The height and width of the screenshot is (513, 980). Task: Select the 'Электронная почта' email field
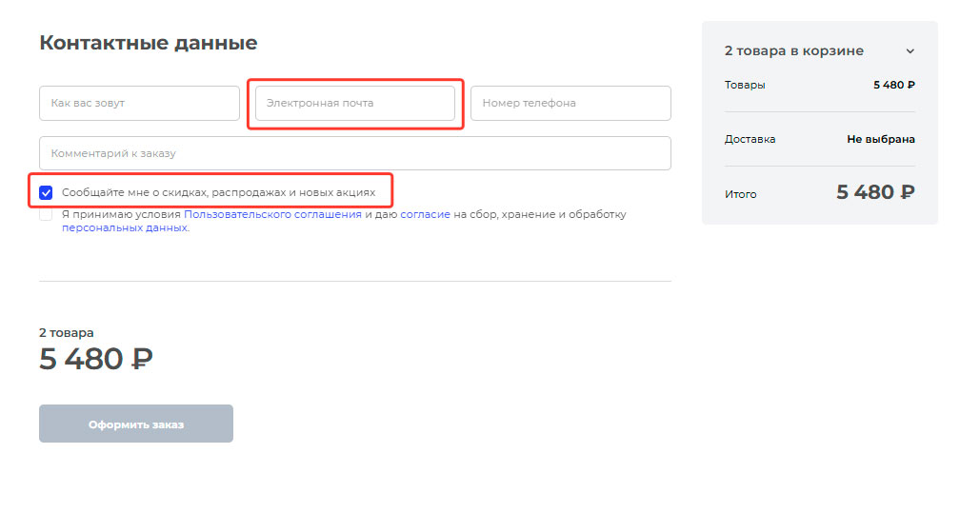coord(355,103)
